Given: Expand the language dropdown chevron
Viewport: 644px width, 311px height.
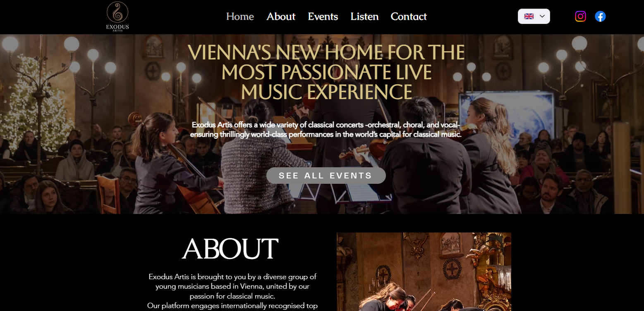Looking at the screenshot, I should [542, 16].
